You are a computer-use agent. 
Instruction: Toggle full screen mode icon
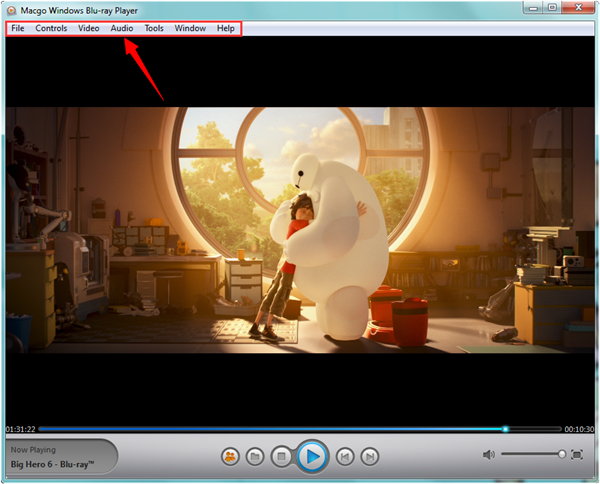pos(577,455)
